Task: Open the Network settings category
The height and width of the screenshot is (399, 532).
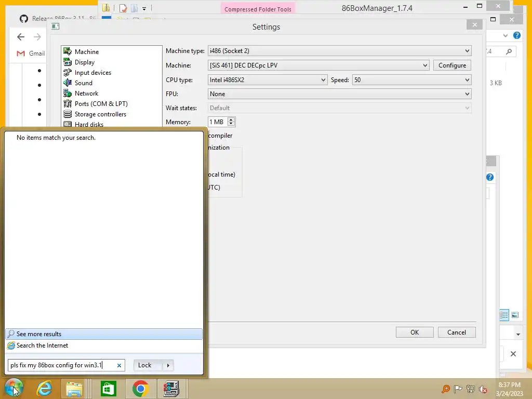Action: click(81, 94)
